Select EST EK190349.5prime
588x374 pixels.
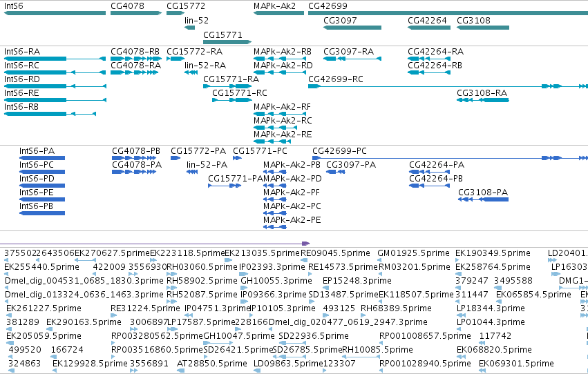458,260
